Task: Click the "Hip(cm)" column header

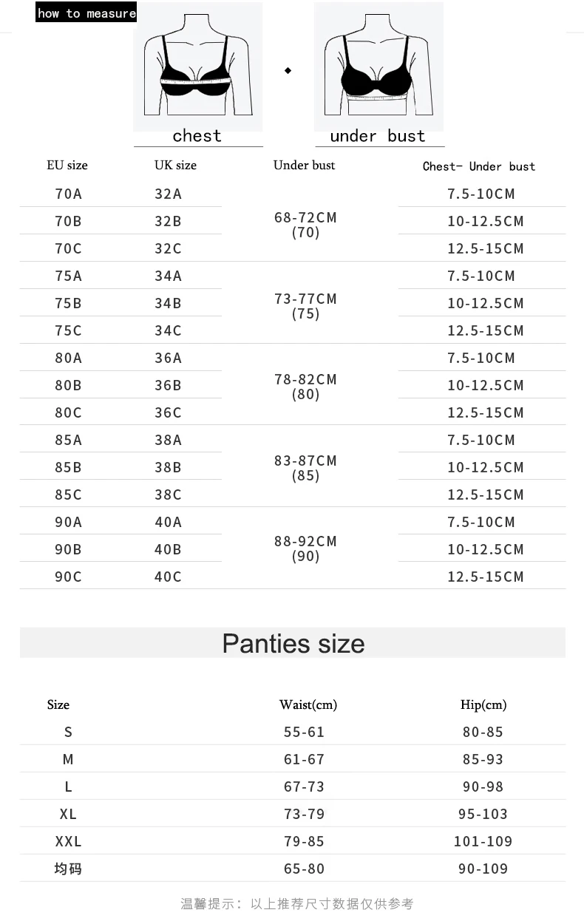Action: tap(483, 705)
